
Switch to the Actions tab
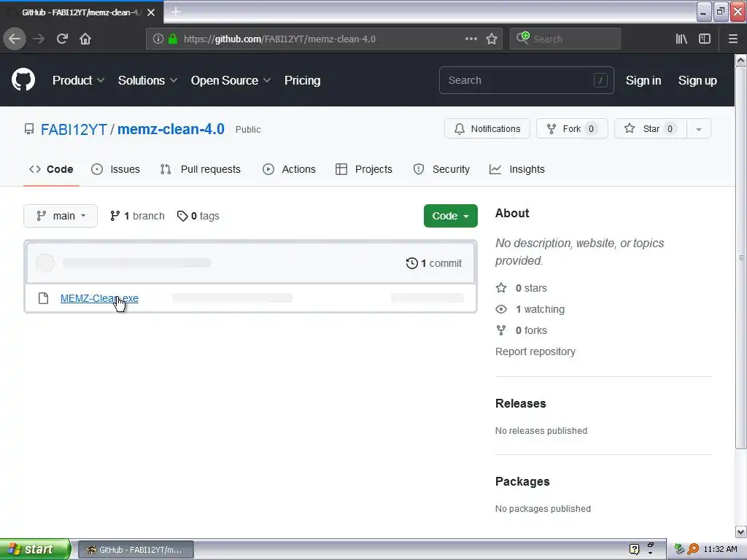coord(289,169)
